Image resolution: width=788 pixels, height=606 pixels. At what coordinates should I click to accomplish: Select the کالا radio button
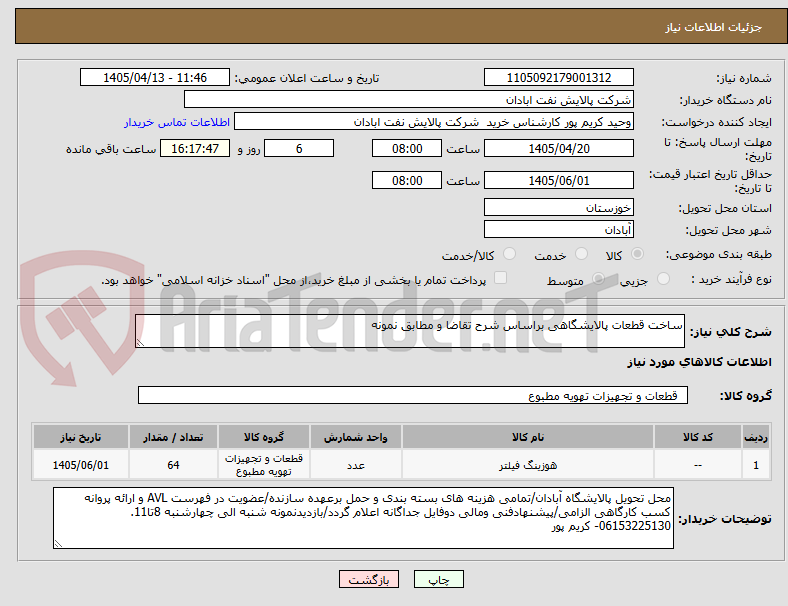[x=637, y=254]
